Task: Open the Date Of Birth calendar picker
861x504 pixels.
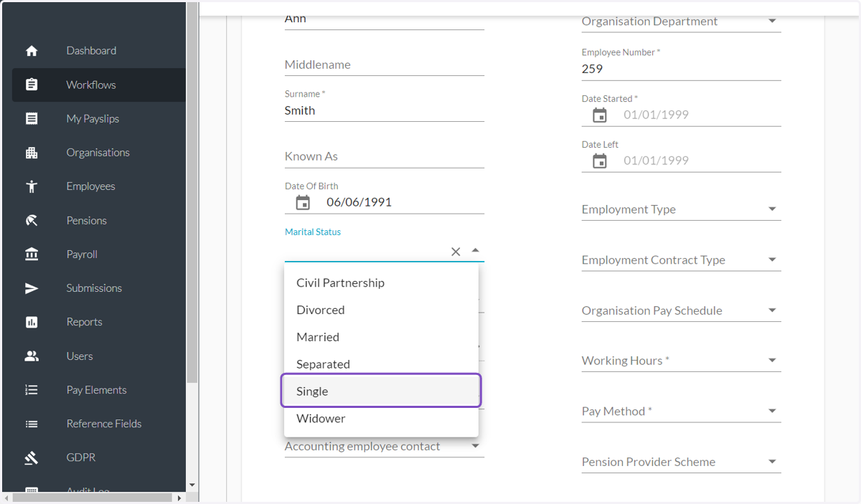Action: (x=303, y=203)
